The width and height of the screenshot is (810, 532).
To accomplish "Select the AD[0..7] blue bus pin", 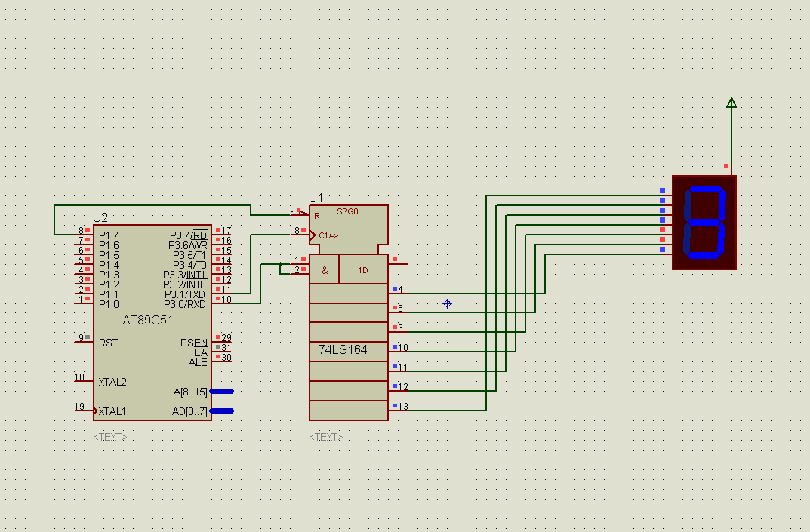I will point(222,411).
